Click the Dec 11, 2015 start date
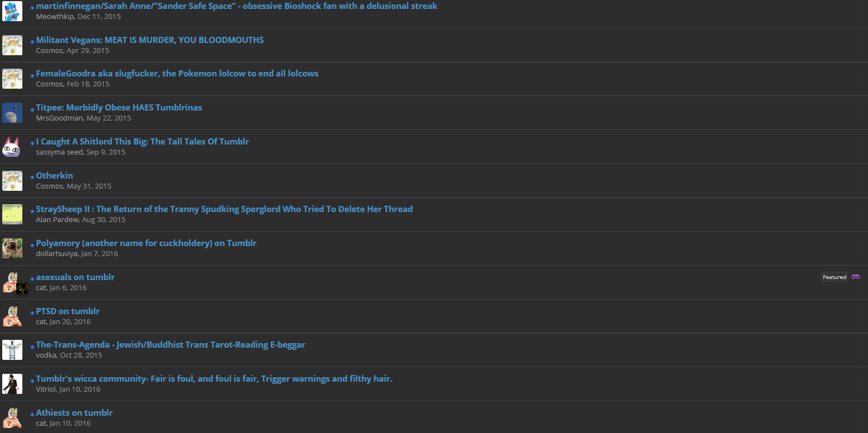 99,17
